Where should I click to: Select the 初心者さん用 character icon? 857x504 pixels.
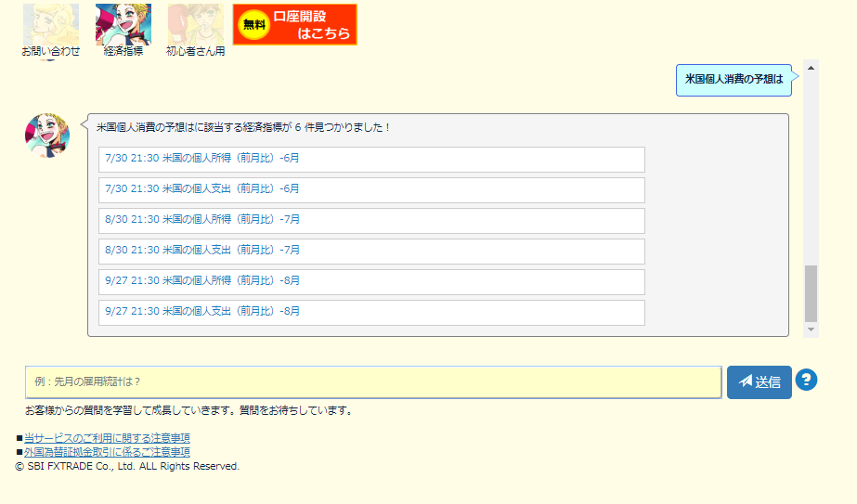pyautogui.click(x=195, y=25)
